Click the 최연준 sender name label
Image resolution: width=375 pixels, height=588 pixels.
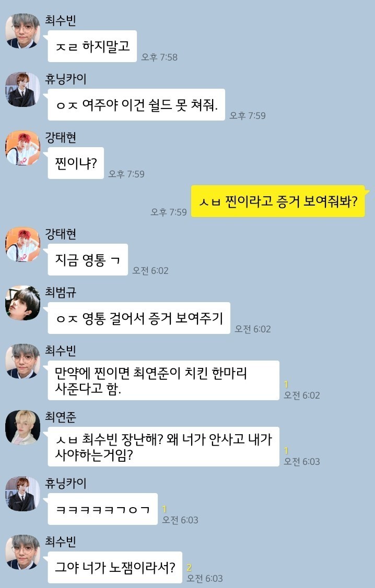(x=61, y=417)
